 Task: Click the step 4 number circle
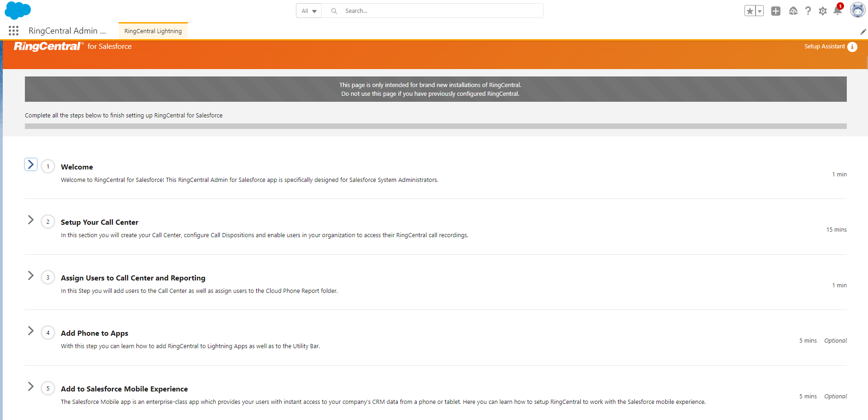click(x=48, y=332)
